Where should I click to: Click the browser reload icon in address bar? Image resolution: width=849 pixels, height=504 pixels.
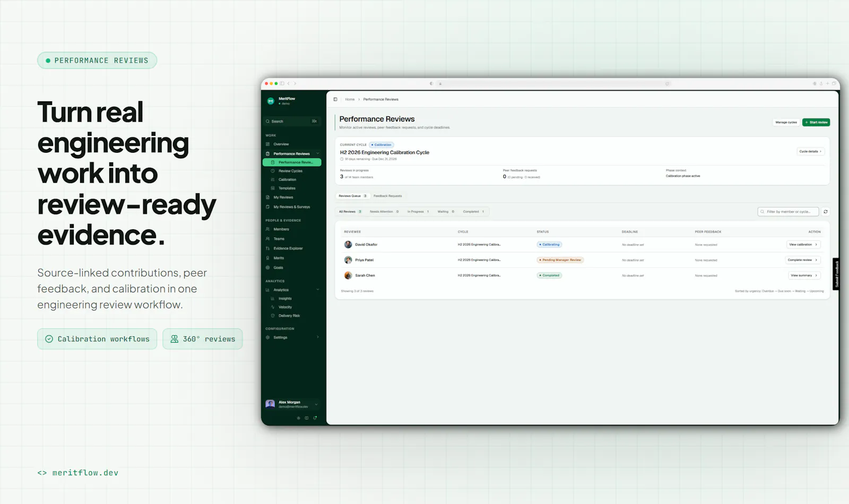coord(667,84)
